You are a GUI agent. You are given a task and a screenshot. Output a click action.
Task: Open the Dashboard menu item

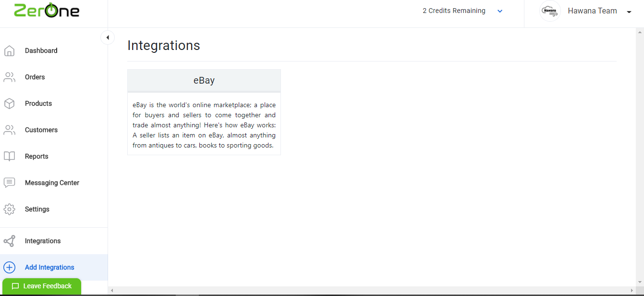click(x=54, y=50)
